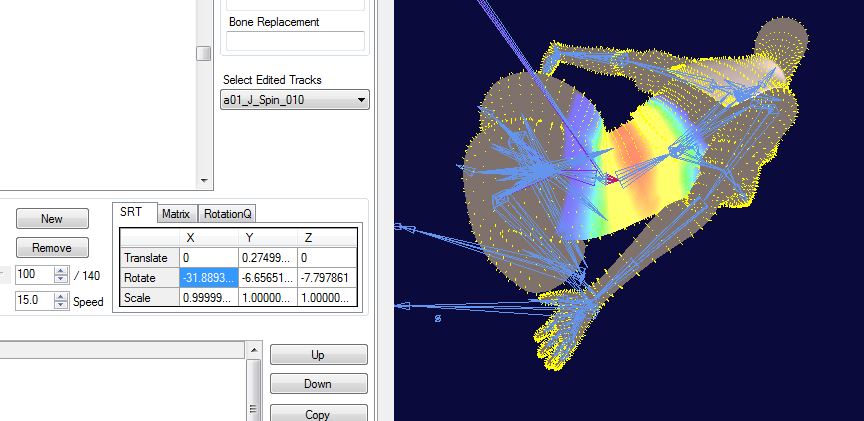Select the Translate Y cell
Viewport: 864px width, 421px height.
coord(267,257)
